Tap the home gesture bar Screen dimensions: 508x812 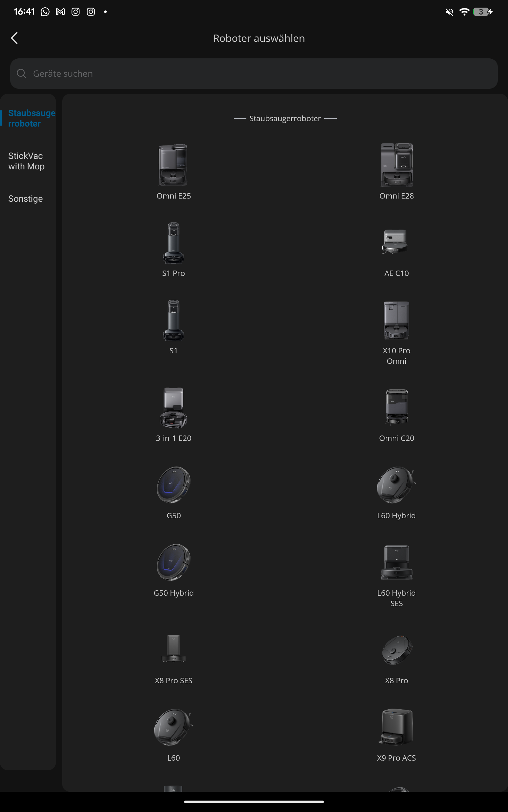point(254,802)
